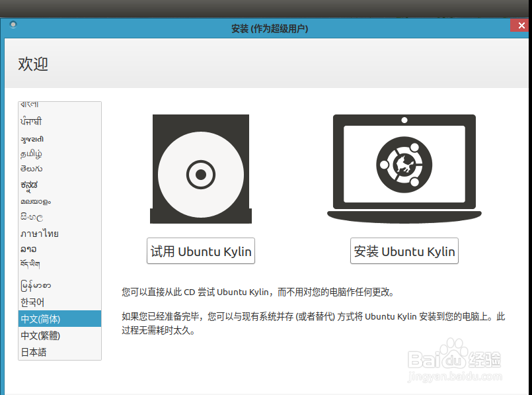Select Gujarati ગુજરાતી language entry
532x395 pixels.
59,139
